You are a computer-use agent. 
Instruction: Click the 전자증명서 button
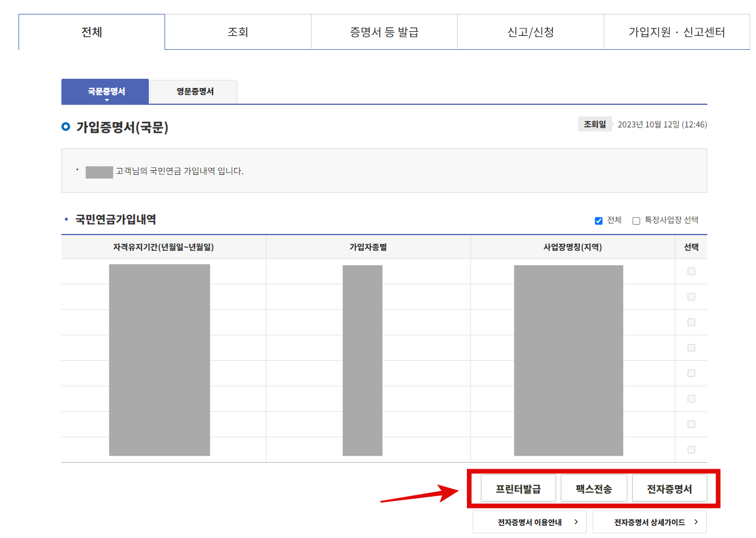coord(670,488)
